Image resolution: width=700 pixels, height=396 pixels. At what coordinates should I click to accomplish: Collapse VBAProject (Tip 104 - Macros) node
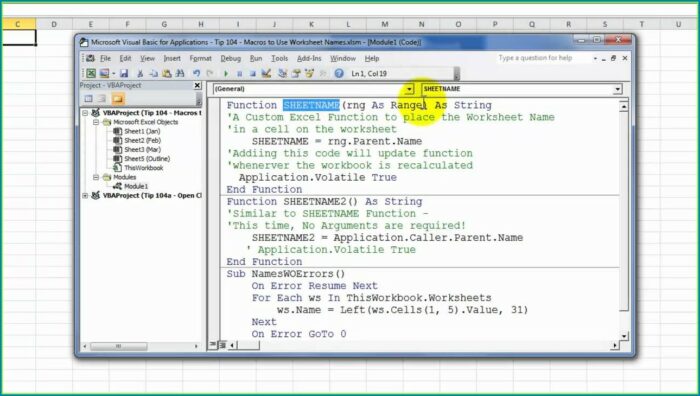(x=85, y=113)
